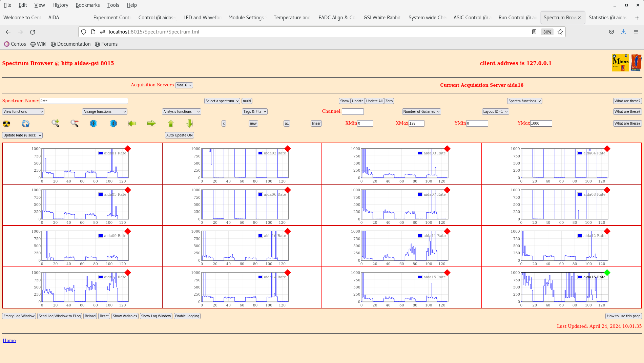Click the green right arrow navigation icon
The width and height of the screenshot is (644, 363).
tap(151, 123)
